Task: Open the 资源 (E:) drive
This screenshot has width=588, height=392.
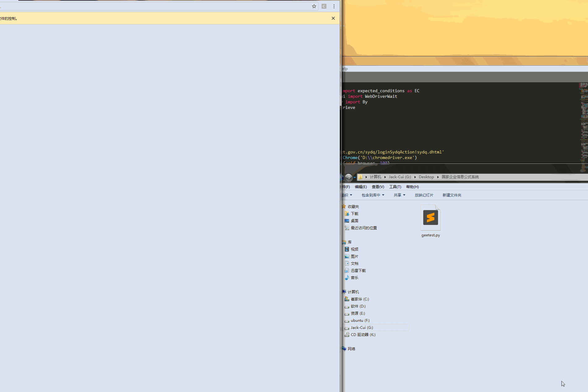Action: point(358,313)
